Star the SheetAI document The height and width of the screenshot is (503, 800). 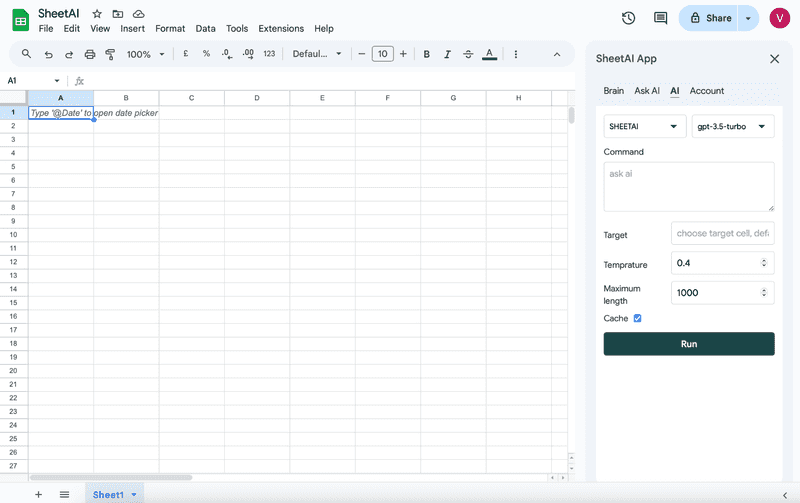point(97,14)
